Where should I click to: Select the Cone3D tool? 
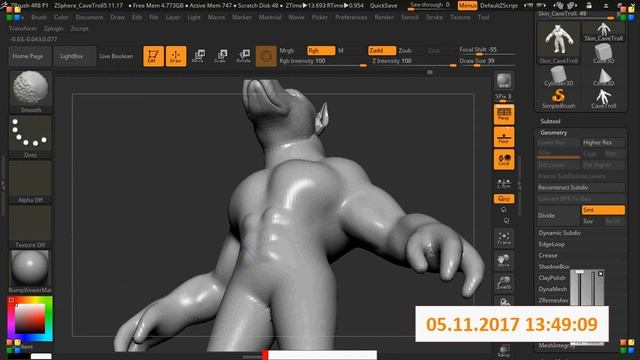click(x=603, y=76)
